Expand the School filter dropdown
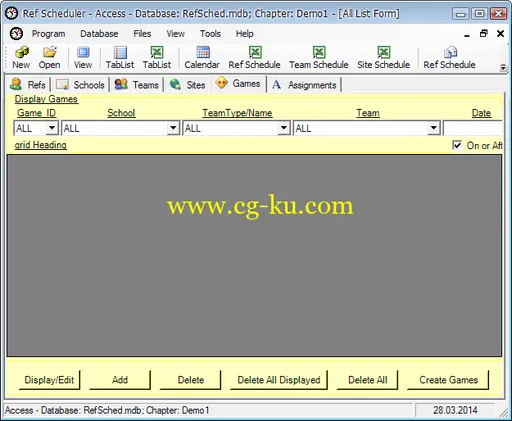Viewport: 512px width, 421px height. 173,128
